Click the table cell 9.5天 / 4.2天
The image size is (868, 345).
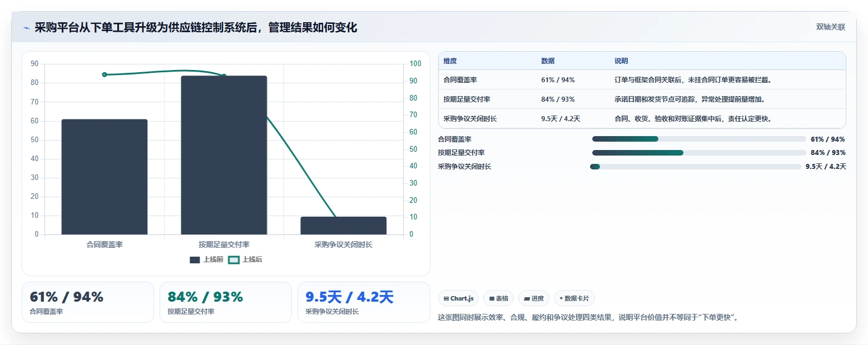561,119
